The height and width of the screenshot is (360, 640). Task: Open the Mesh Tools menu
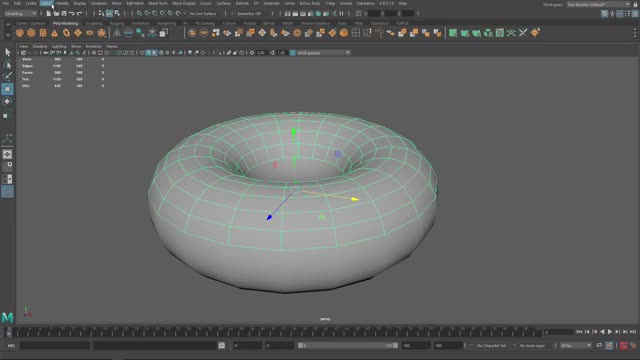[x=158, y=3]
